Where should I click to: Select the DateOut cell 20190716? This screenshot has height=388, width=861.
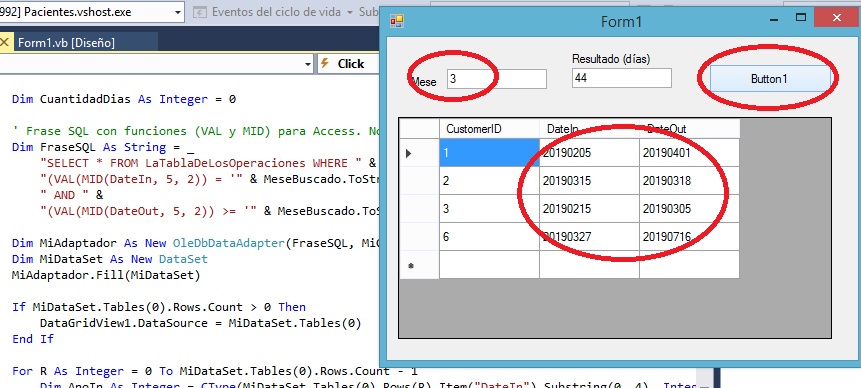click(689, 237)
